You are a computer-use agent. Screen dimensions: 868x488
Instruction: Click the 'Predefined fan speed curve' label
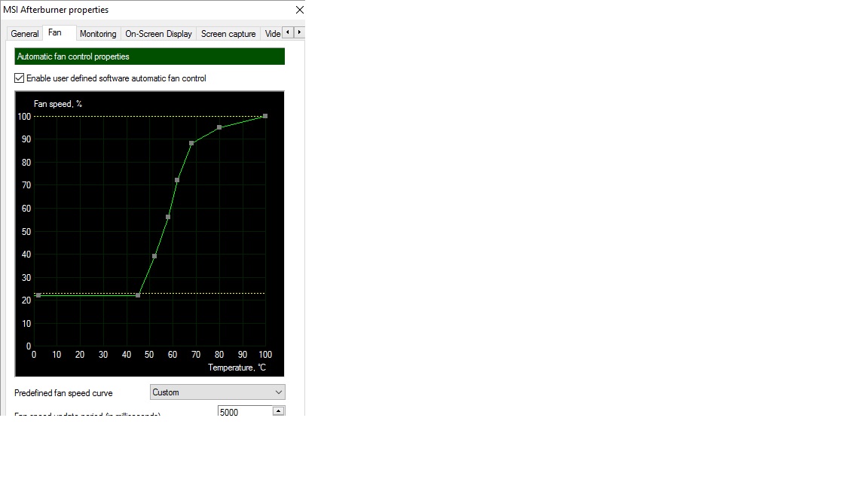[x=63, y=393]
